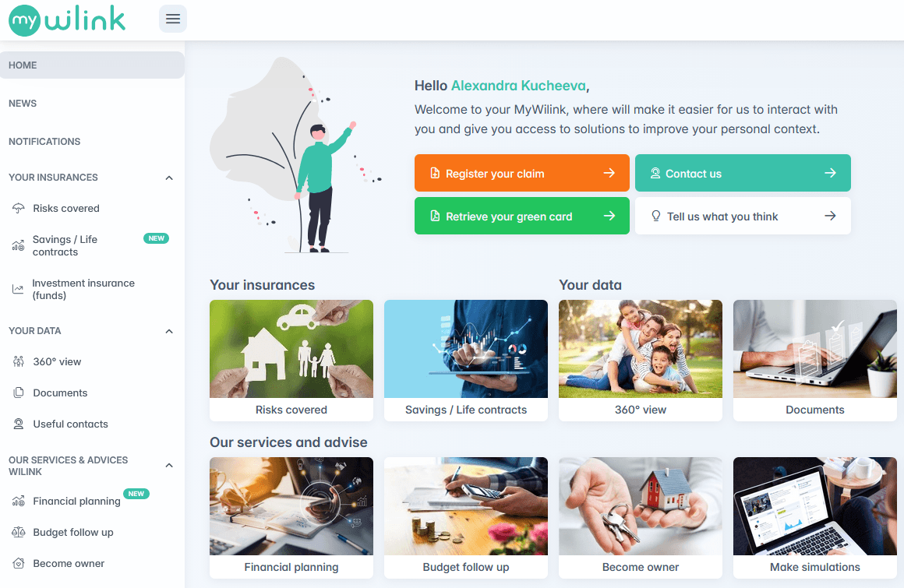Click Tell us what you think
Image resolution: width=904 pixels, height=588 pixels.
coord(743,216)
